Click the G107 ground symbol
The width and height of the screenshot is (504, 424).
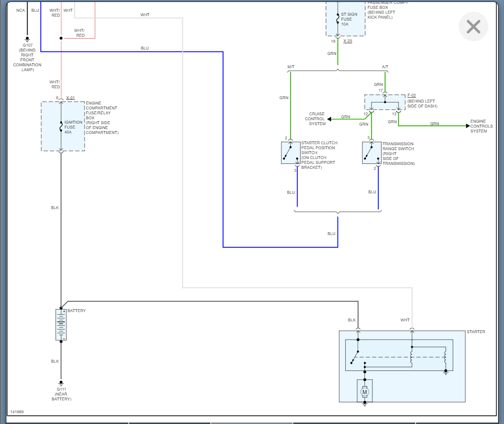tap(28, 39)
